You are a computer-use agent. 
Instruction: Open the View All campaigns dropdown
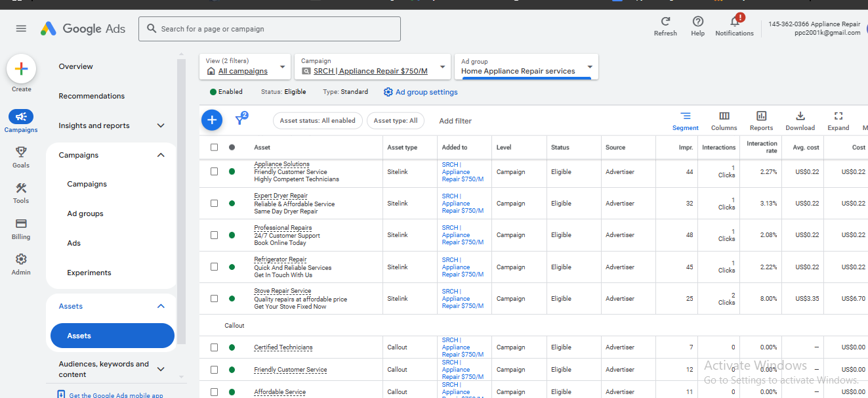(246, 66)
